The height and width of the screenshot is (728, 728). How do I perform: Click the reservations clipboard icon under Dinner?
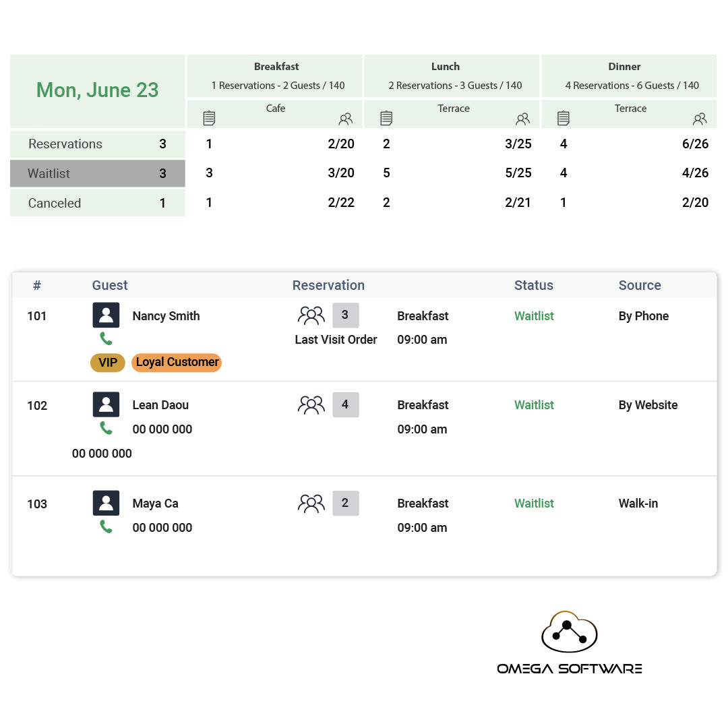[564, 119]
